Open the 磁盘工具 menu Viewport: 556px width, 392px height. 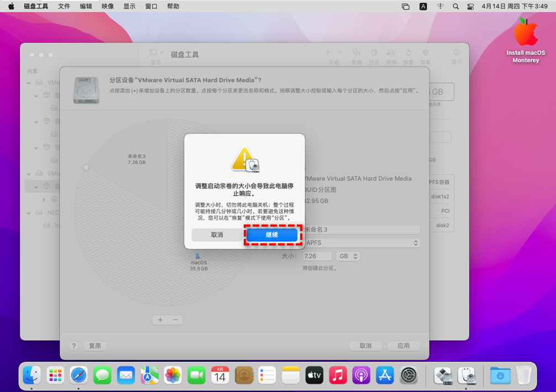tap(36, 7)
